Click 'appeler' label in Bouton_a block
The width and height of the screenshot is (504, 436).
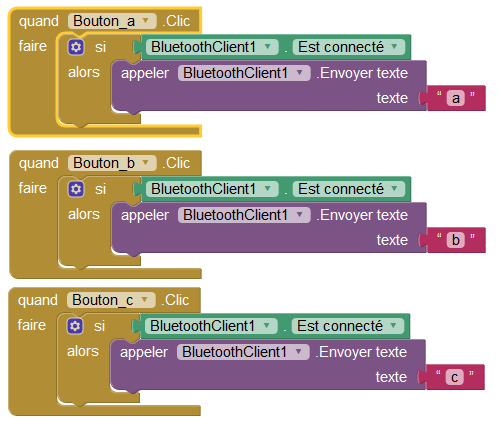(x=145, y=74)
